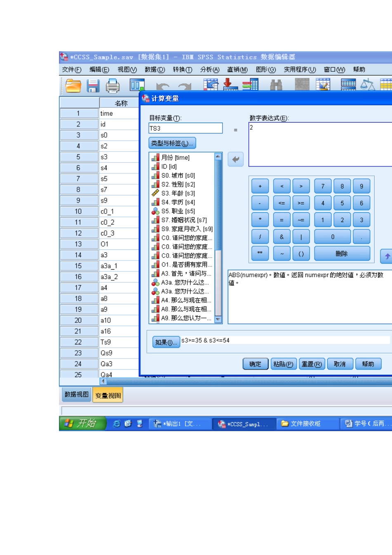Click the 数字表达式 text area
392x555 pixels.
320,145
